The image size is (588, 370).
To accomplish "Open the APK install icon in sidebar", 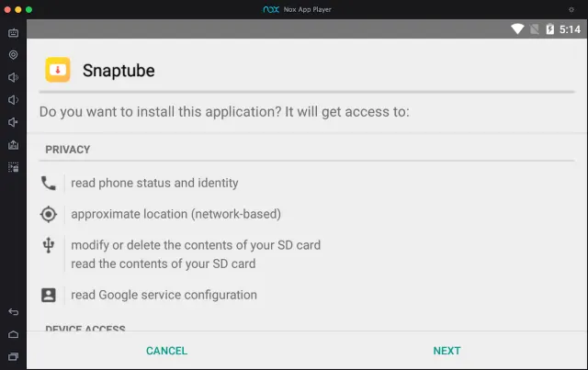I will (x=13, y=145).
